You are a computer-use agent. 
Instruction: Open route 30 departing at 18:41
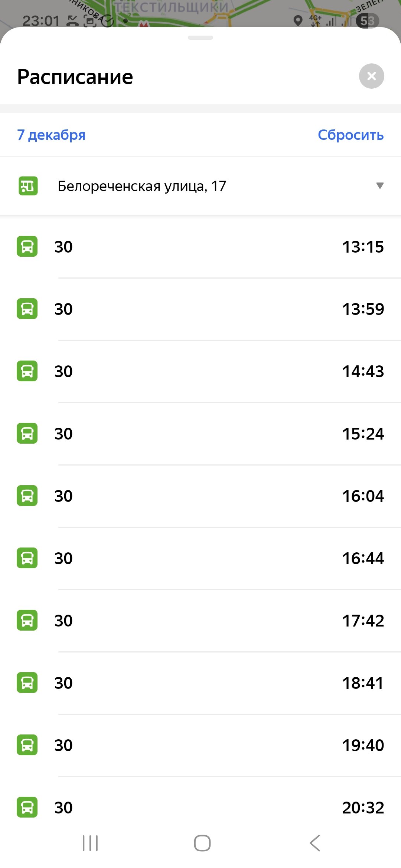tap(63, 683)
